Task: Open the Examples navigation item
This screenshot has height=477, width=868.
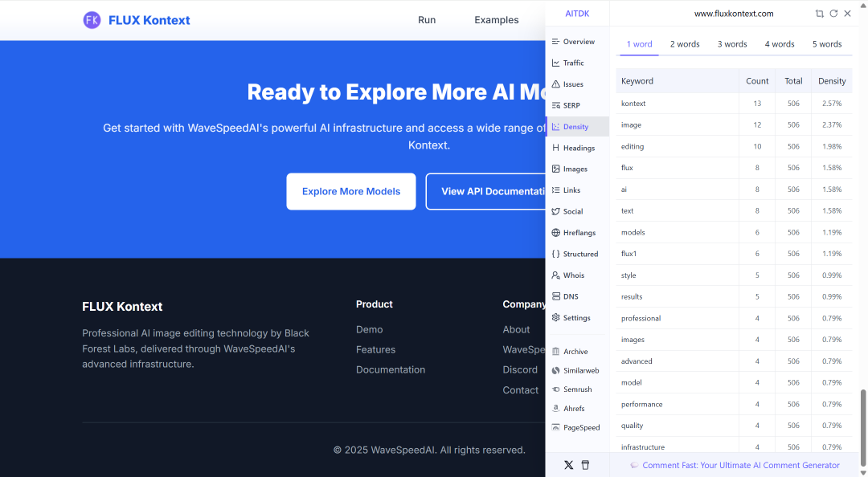Action: pyautogui.click(x=497, y=20)
